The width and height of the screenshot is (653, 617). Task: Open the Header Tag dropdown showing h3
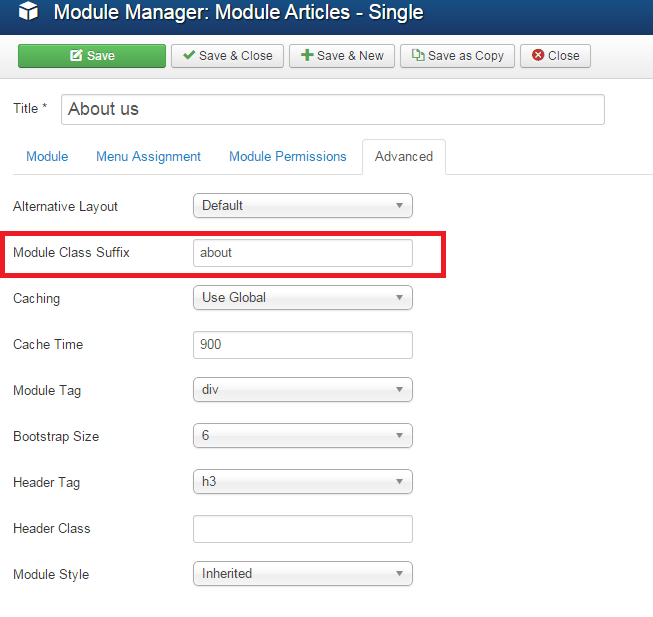coord(303,482)
